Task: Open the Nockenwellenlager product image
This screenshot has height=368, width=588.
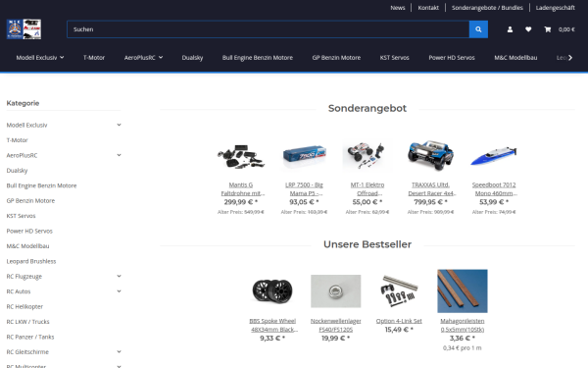Action: [x=335, y=291]
